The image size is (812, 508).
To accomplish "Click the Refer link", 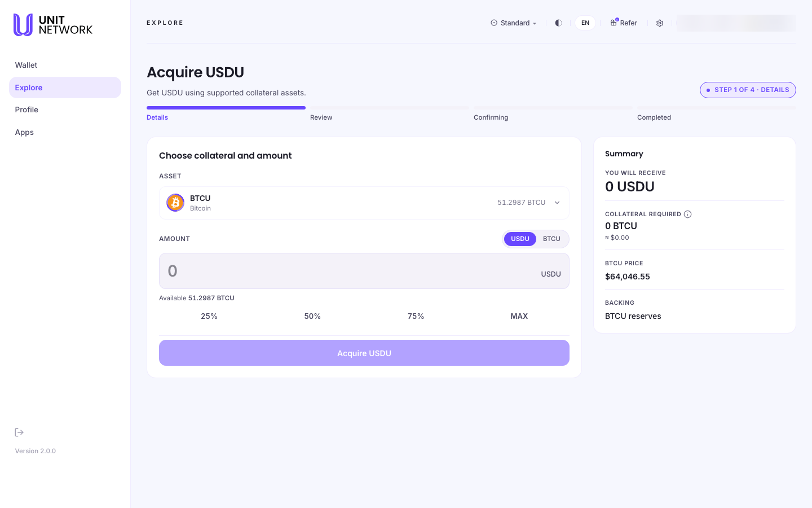I will pyautogui.click(x=624, y=23).
